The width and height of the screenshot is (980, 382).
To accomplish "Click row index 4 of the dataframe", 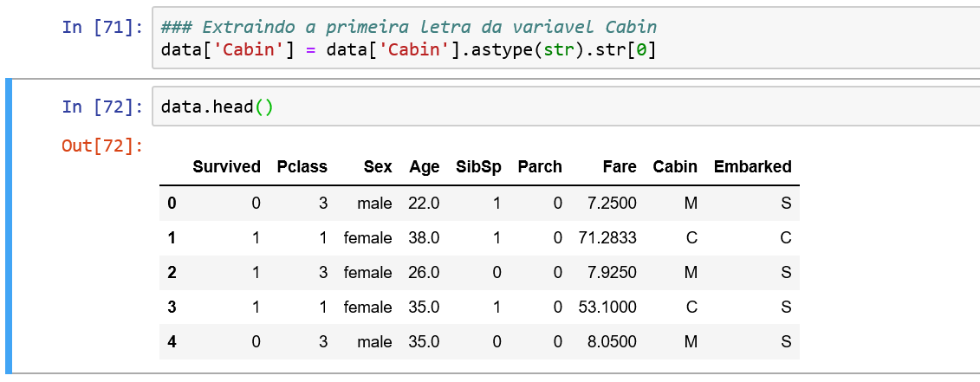I will click(172, 342).
